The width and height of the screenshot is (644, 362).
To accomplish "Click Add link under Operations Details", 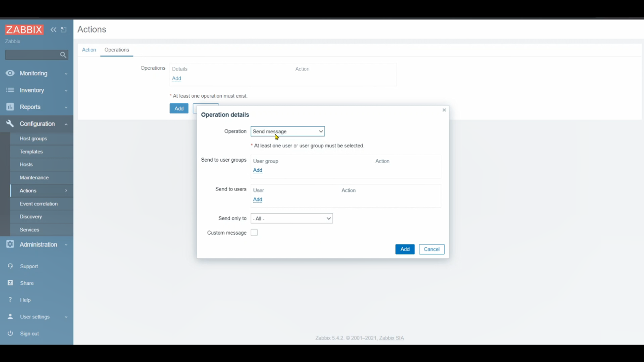I will (x=176, y=79).
